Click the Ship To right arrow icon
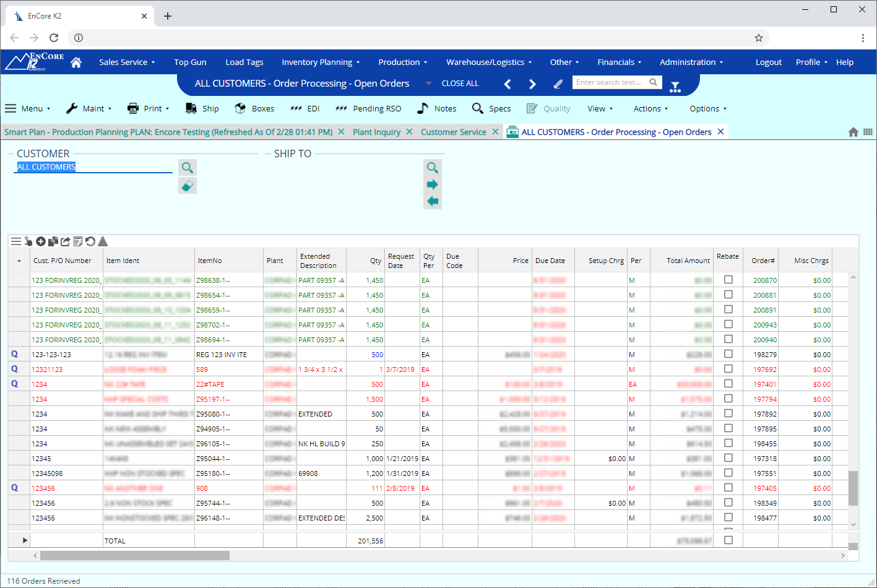This screenshot has height=588, width=877. pyautogui.click(x=432, y=184)
